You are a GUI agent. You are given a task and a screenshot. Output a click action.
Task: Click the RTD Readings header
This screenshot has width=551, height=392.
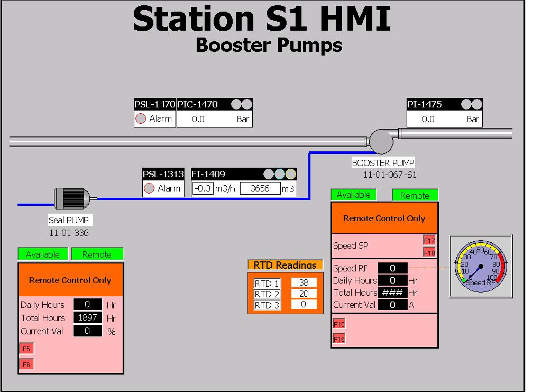click(286, 265)
